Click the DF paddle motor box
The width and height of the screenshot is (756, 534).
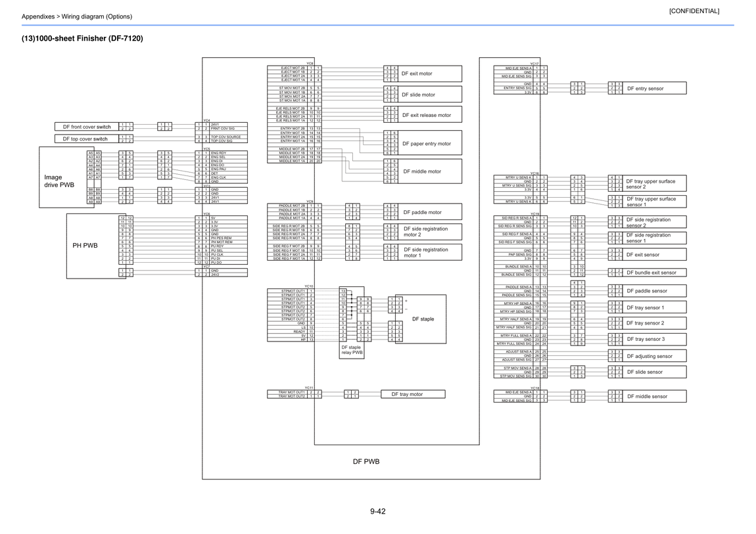pos(429,212)
